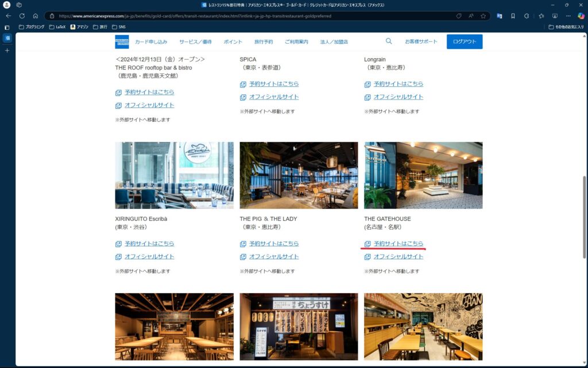Open XIRINGUITO Escribà reservation site link
The image size is (588, 368).
(149, 243)
